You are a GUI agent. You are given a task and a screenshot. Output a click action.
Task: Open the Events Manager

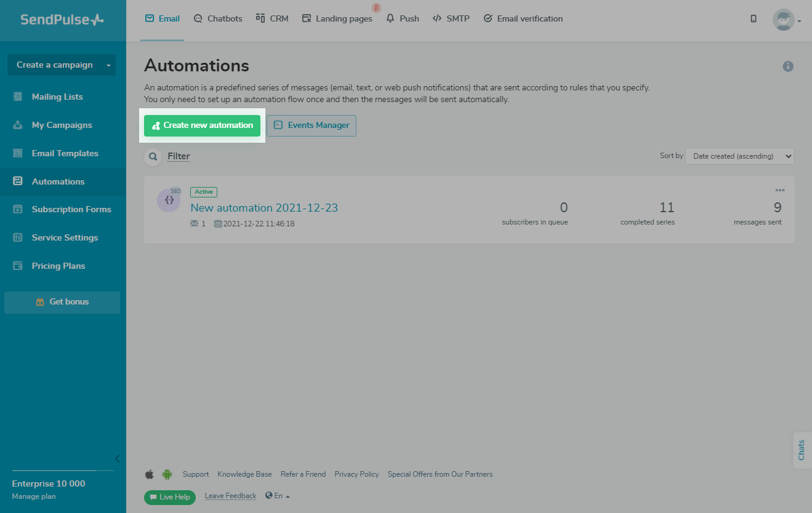pos(312,125)
